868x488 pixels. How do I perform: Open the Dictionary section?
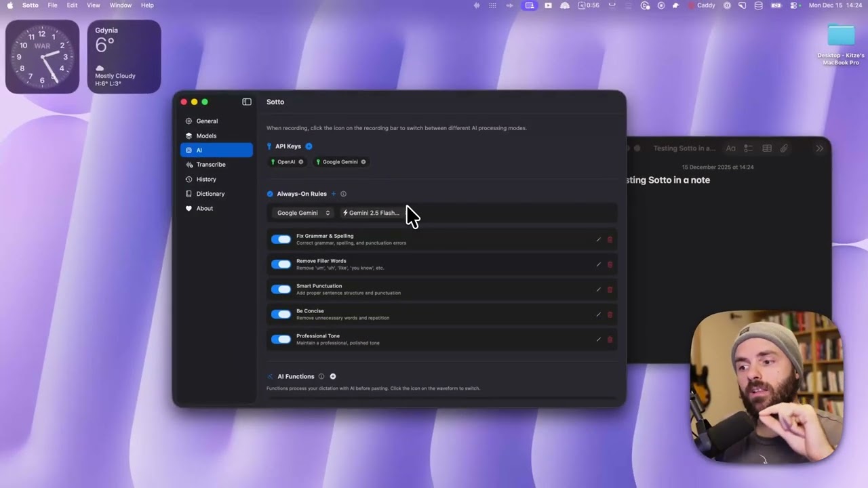coord(216,194)
